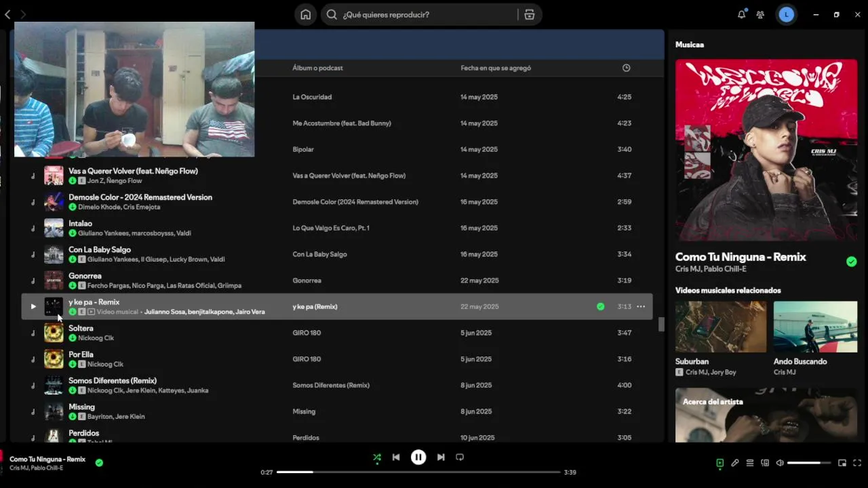The width and height of the screenshot is (868, 488).
Task: Select the 'Somos Diferentes (Remix)' track title
Action: (x=113, y=380)
